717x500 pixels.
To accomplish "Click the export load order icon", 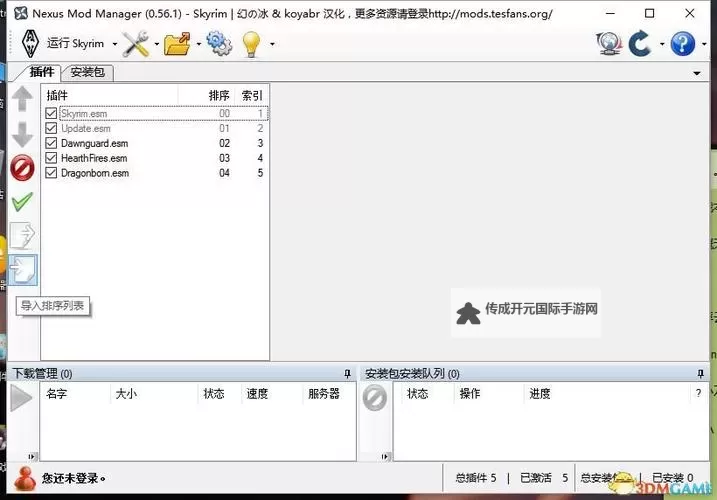I will click(x=22, y=236).
